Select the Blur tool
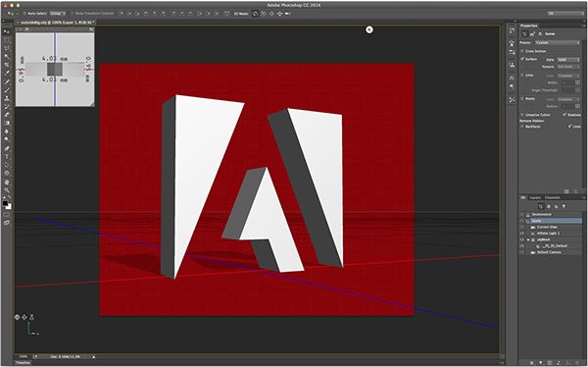588x367 pixels. 7,131
